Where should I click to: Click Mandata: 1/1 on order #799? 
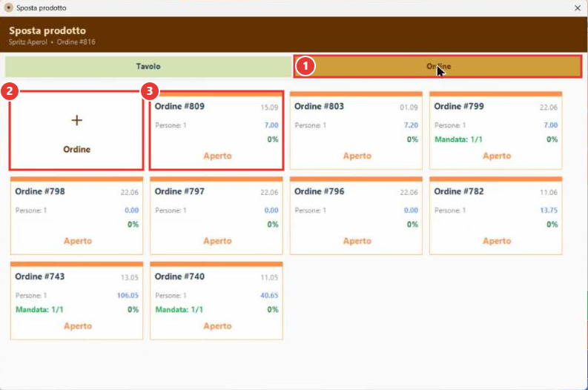458,139
